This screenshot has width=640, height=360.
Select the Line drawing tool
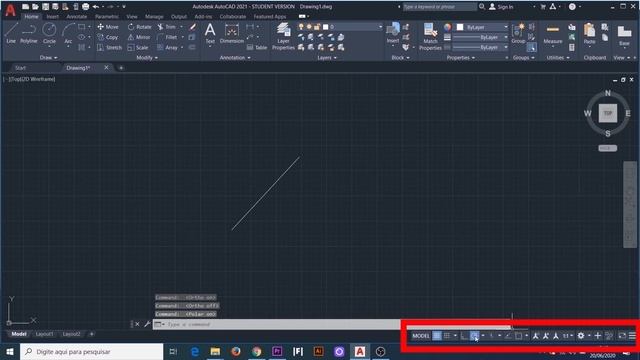tap(11, 33)
